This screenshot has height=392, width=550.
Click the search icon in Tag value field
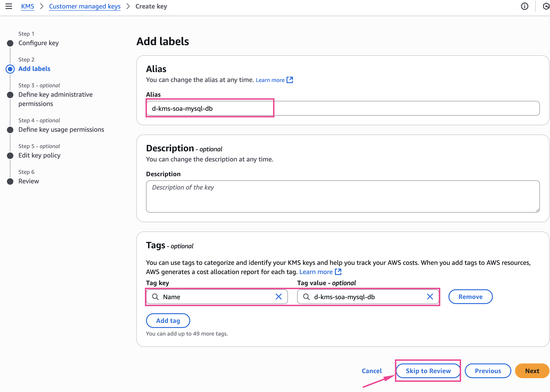tap(306, 297)
